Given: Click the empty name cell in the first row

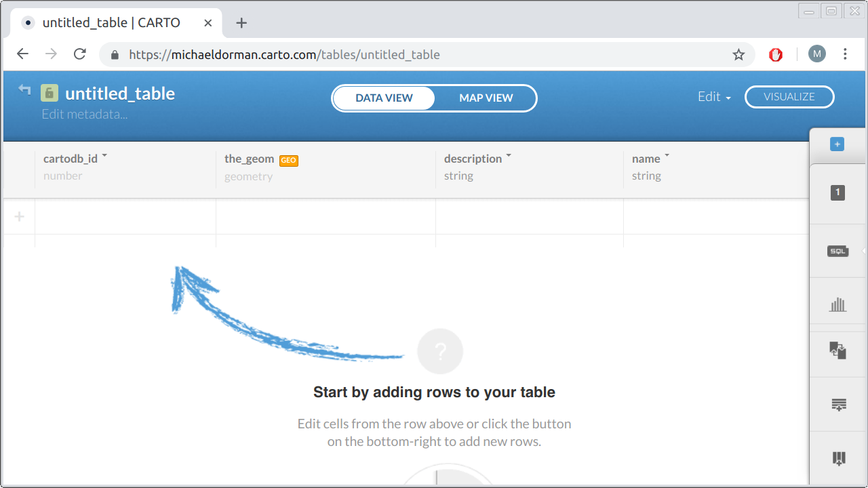Looking at the screenshot, I should (x=716, y=216).
